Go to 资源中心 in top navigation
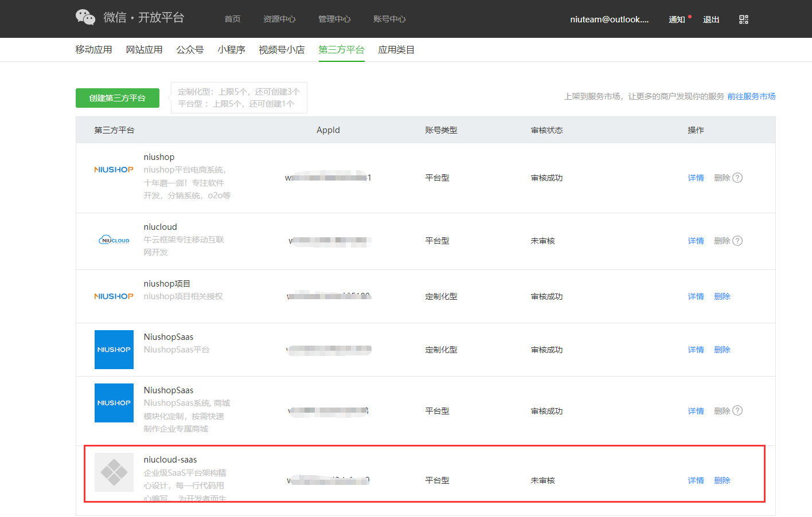 click(x=279, y=19)
